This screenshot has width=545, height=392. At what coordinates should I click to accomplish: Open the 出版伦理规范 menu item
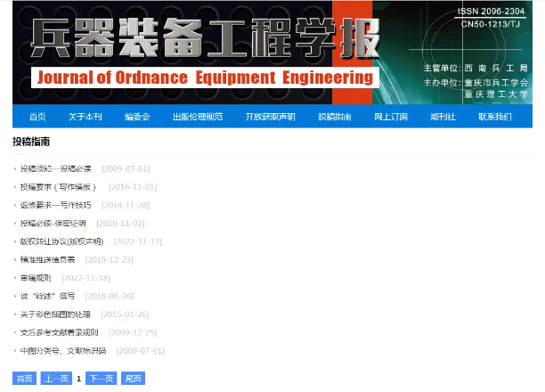click(x=198, y=117)
